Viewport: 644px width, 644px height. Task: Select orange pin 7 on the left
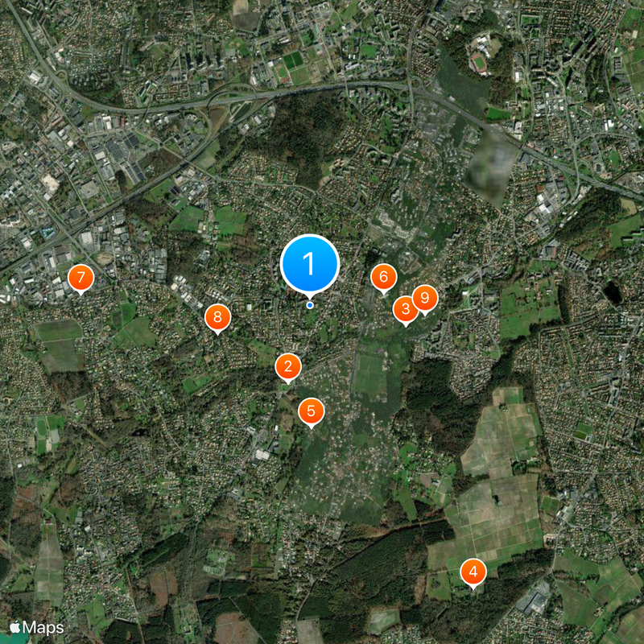pyautogui.click(x=81, y=278)
